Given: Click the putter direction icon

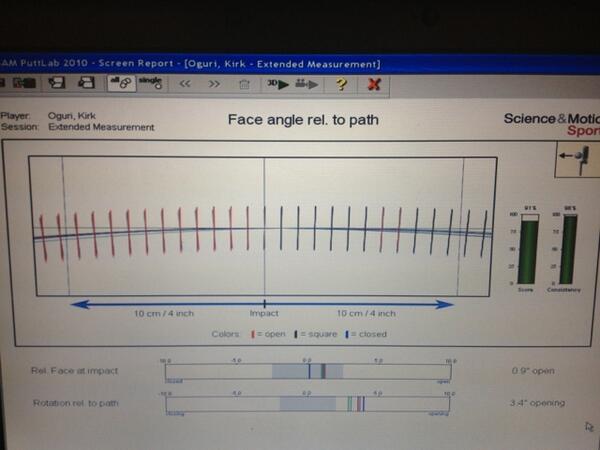Looking at the screenshot, I should click(577, 159).
